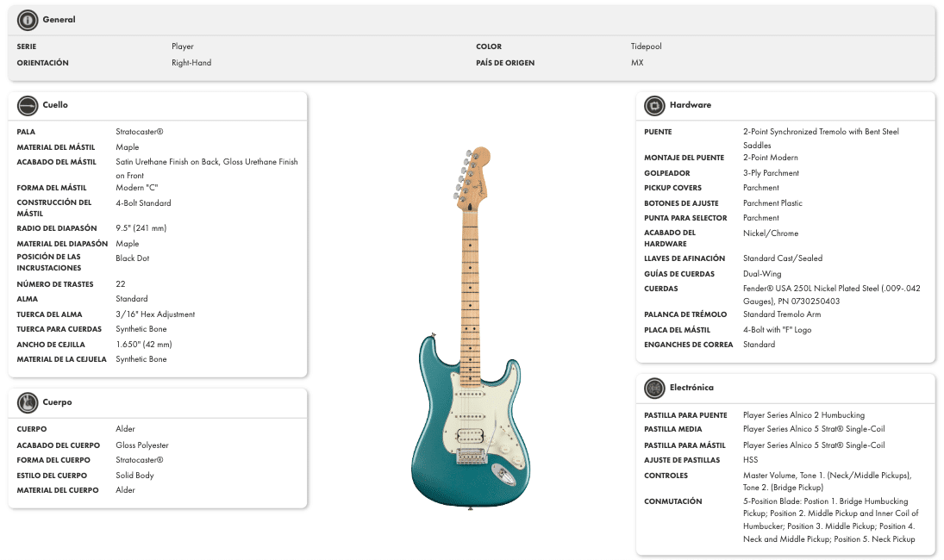Select the Cuerpo section heading

coord(57,401)
